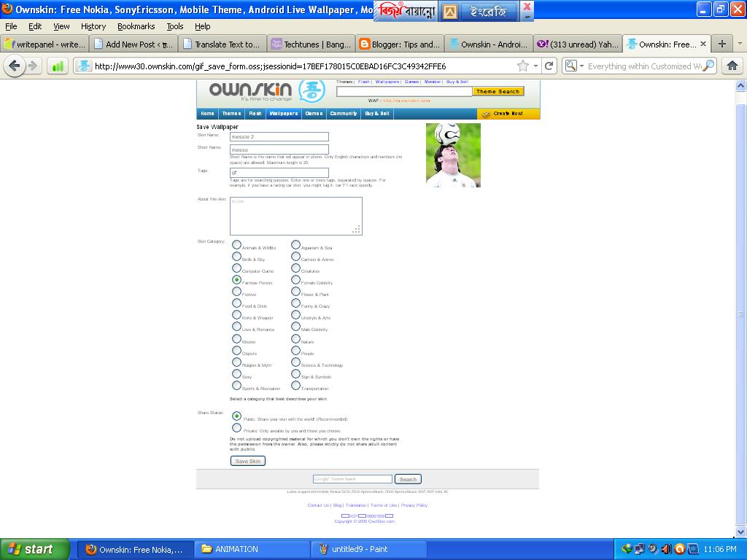This screenshot has height=560, width=747.
Task: Open the History menu
Action: tap(93, 26)
